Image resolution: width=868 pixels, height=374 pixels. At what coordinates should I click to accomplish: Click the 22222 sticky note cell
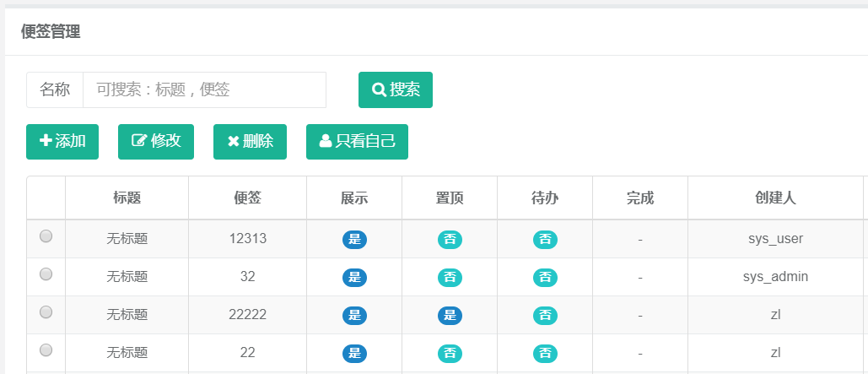pyautogui.click(x=247, y=315)
